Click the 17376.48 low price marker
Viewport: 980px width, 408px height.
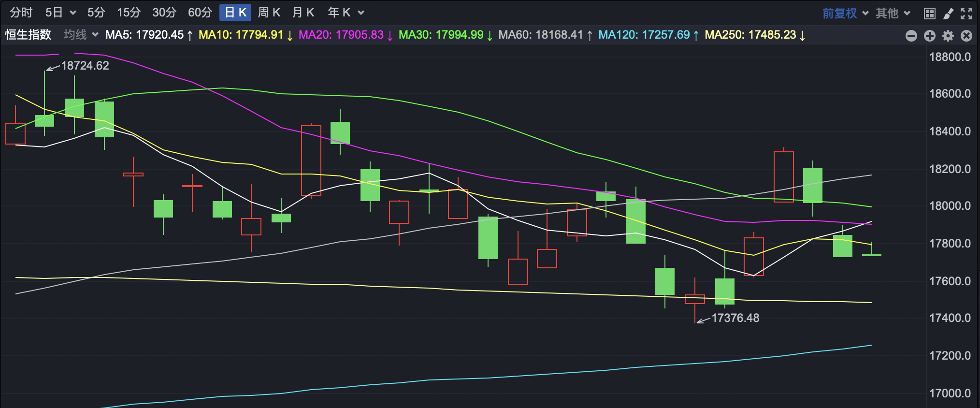click(735, 318)
